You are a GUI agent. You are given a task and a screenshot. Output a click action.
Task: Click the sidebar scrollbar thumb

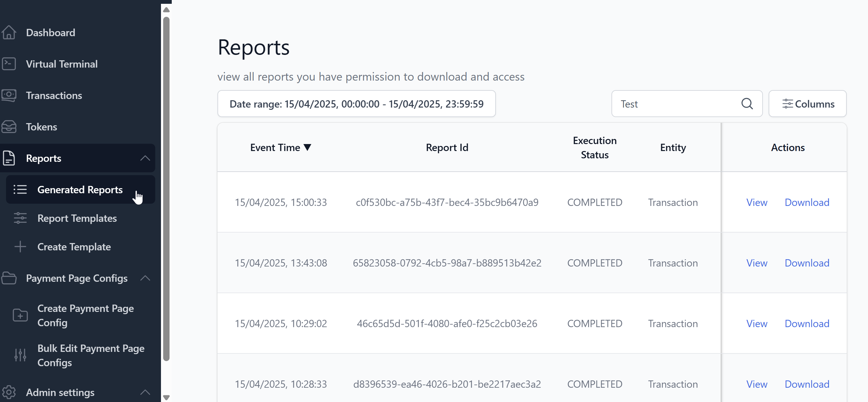(166, 188)
